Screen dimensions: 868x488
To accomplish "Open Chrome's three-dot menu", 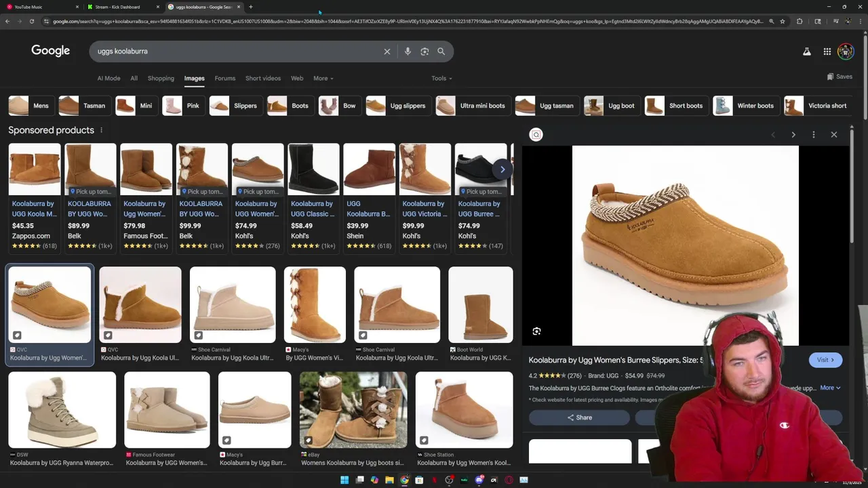I will 861,21.
